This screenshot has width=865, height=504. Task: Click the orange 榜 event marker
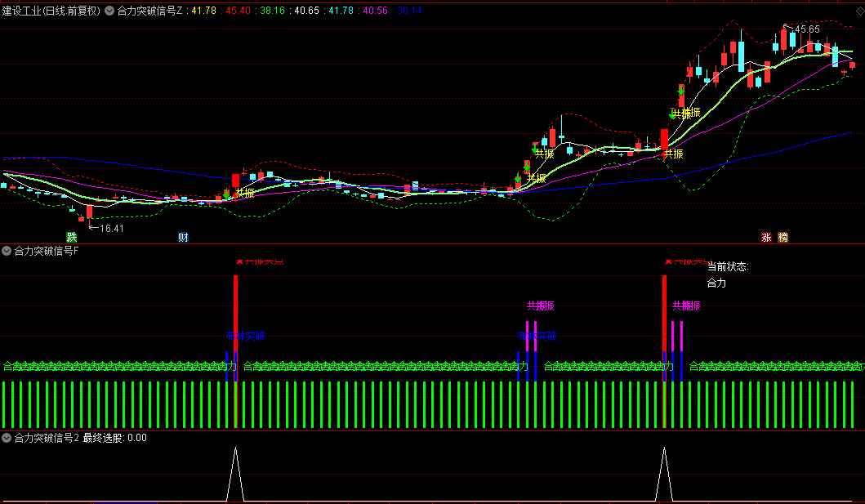(783, 237)
